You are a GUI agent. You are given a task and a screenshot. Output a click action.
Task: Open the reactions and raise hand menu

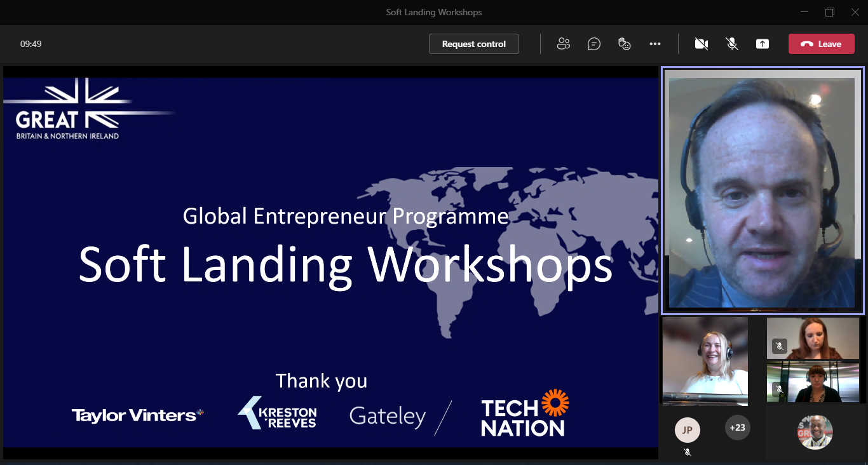coord(625,44)
